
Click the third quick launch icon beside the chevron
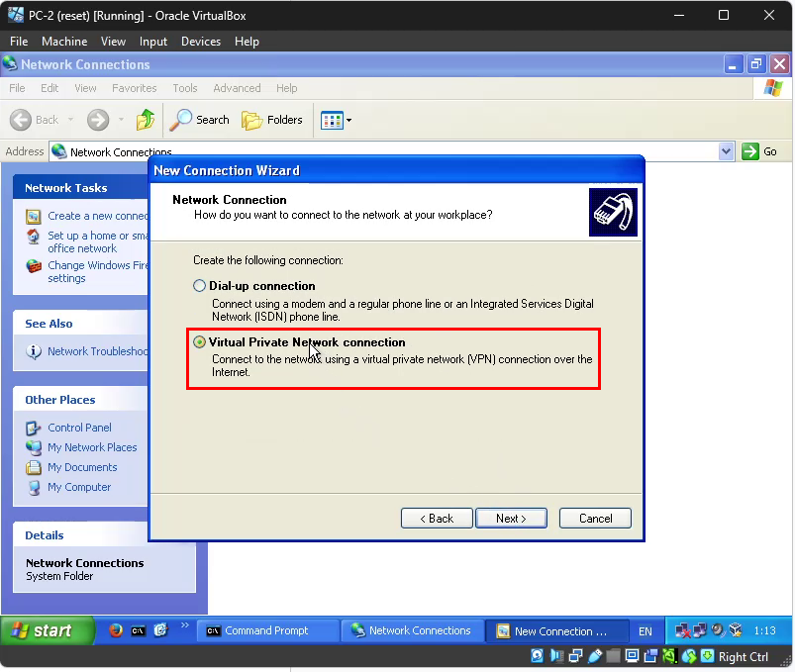160,629
